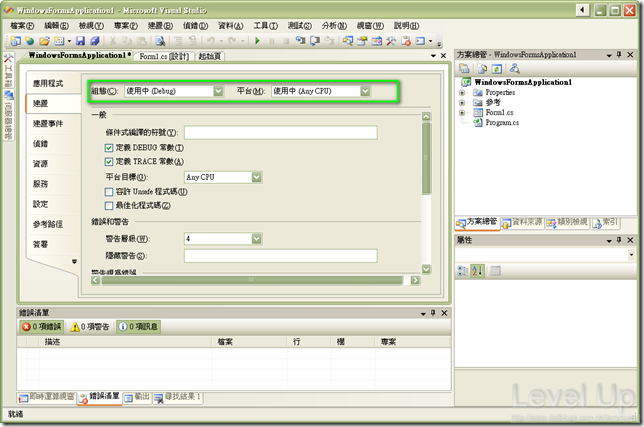Click the Step Over debug icon
644x427 pixels.
point(315,41)
